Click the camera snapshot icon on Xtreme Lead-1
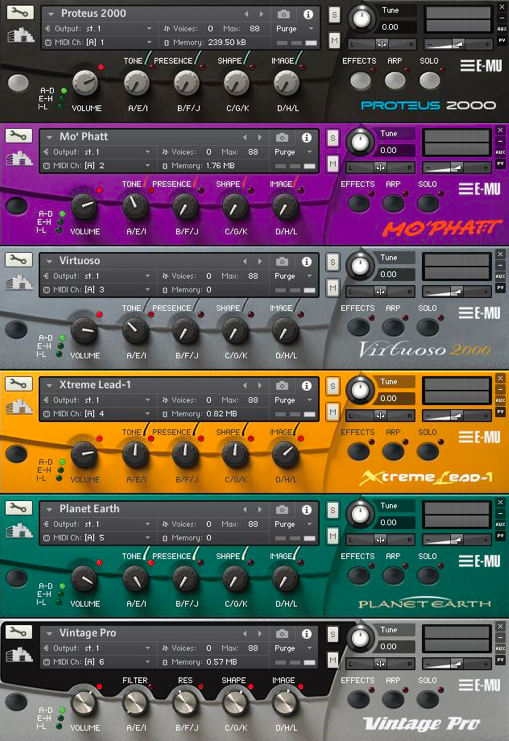509x741 pixels. click(282, 386)
